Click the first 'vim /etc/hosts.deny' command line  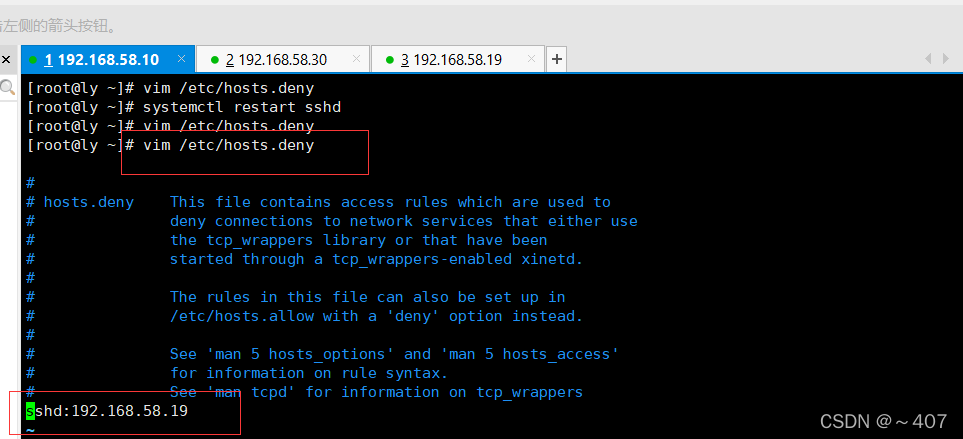click(170, 88)
